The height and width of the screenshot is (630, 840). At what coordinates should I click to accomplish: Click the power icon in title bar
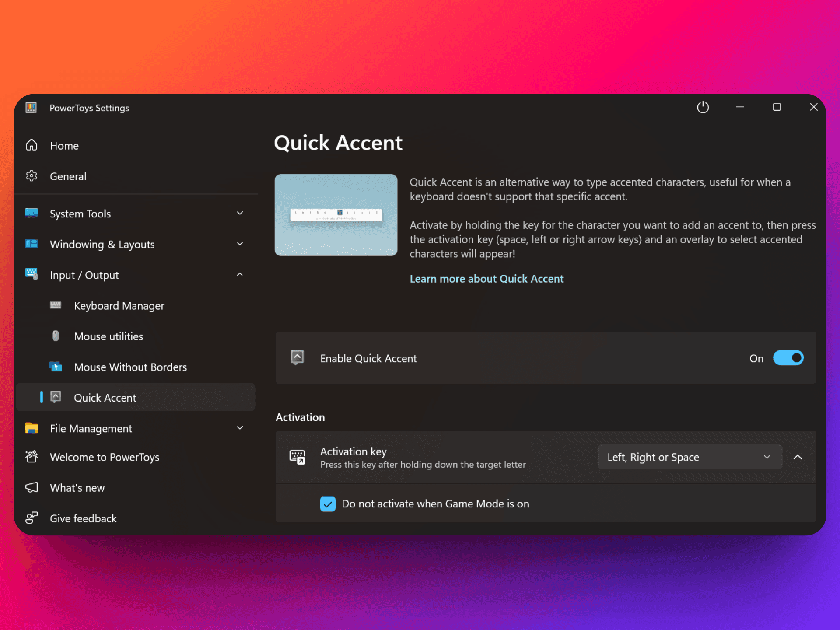coord(703,107)
